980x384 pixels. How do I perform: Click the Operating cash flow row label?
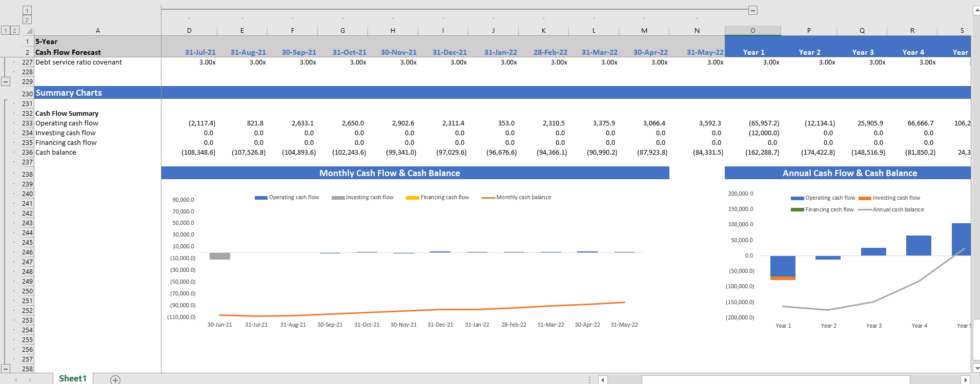click(67, 123)
